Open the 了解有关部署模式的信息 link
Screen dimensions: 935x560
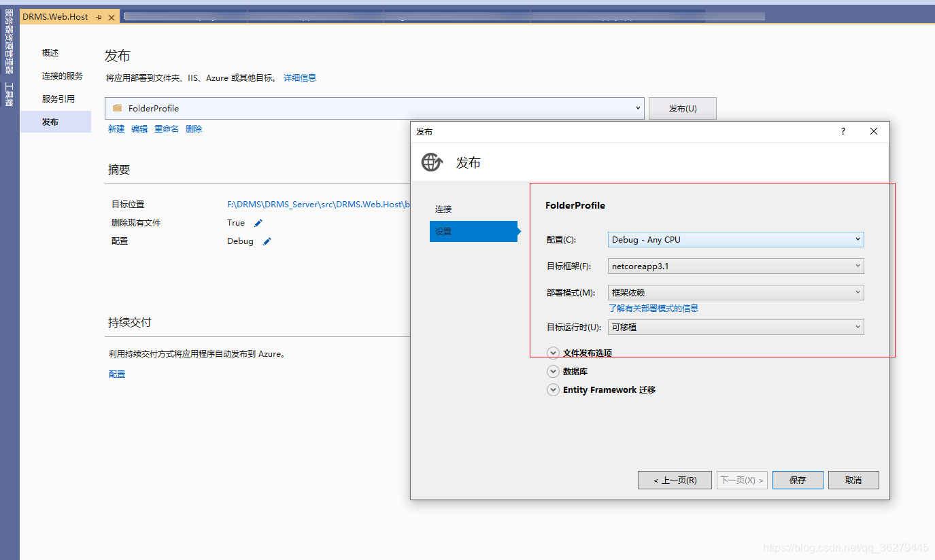point(653,308)
